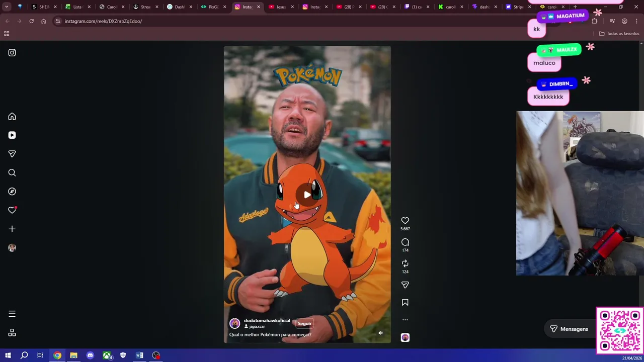
Task: Switch to the Twitch '(1) ca' tab
Action: (417, 7)
